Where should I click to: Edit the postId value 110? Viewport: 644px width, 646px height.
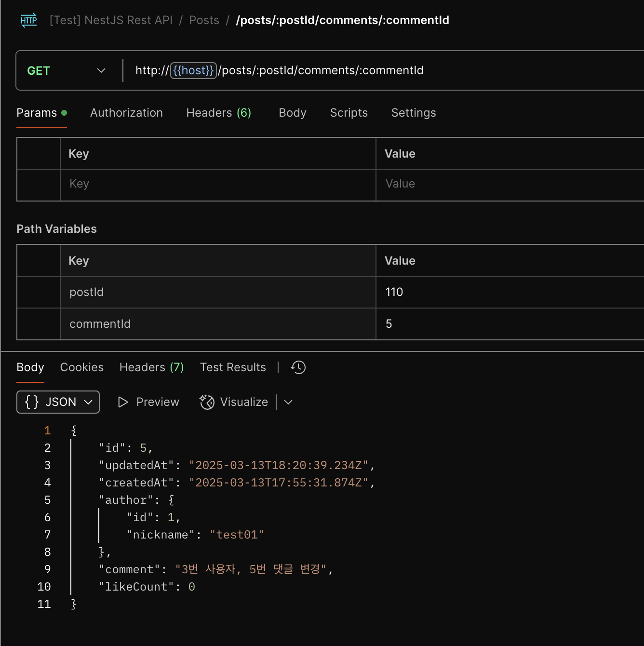[x=510, y=292]
